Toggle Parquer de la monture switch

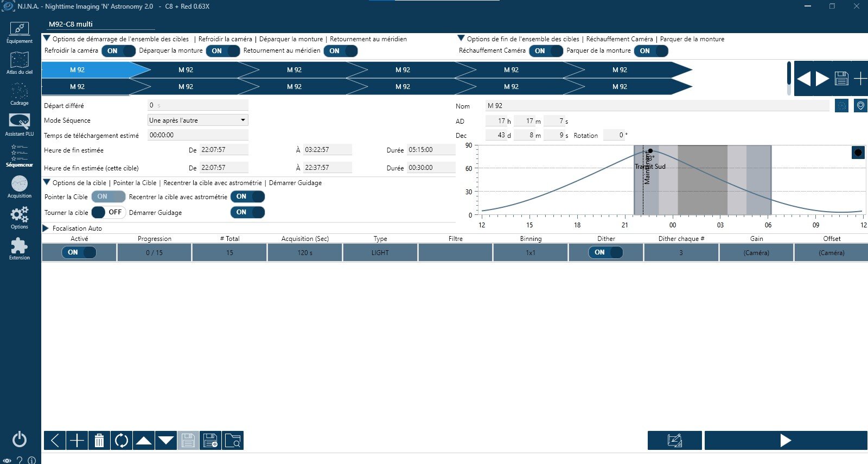point(651,51)
